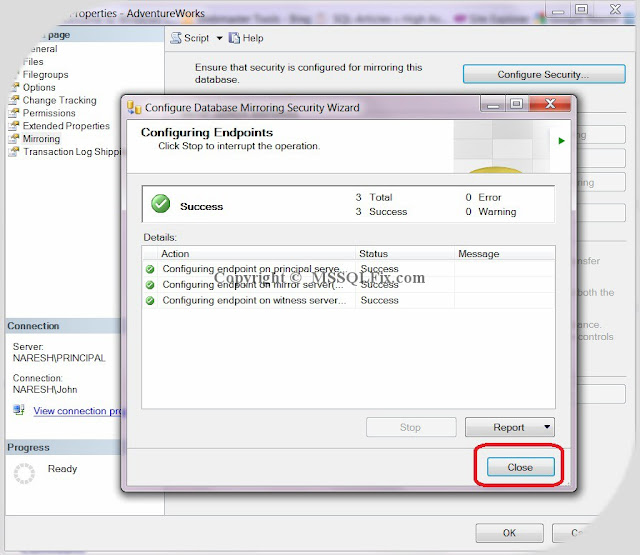Image resolution: width=640 pixels, height=555 pixels.
Task: Click the large green Success check icon
Action: pos(160,203)
